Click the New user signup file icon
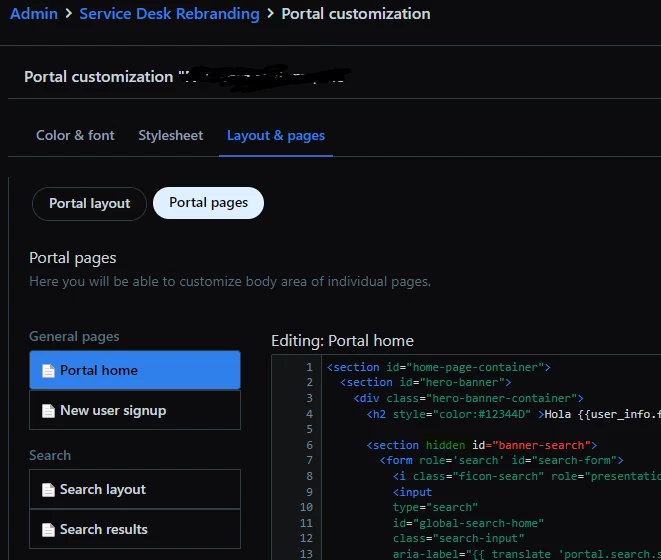This screenshot has height=560, width=661. 48,411
